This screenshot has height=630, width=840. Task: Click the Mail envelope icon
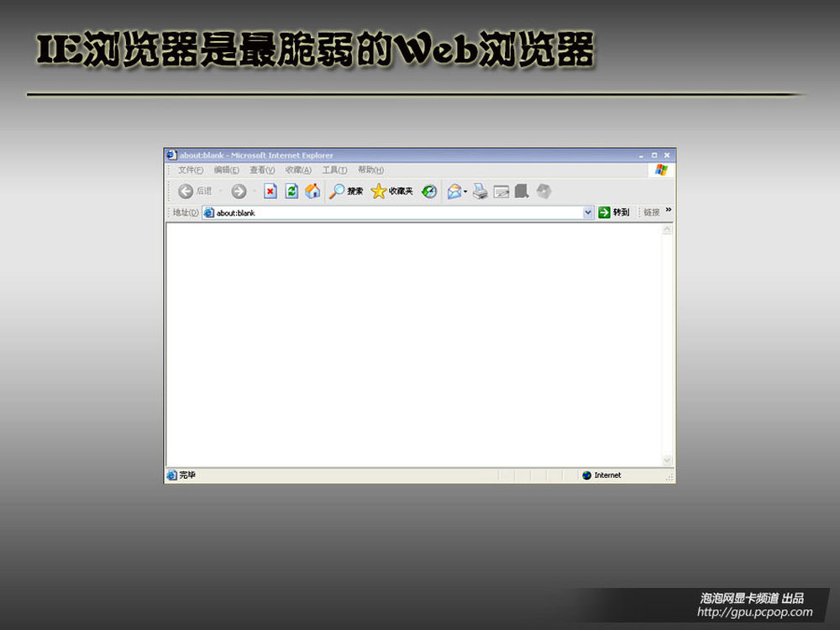(454, 192)
